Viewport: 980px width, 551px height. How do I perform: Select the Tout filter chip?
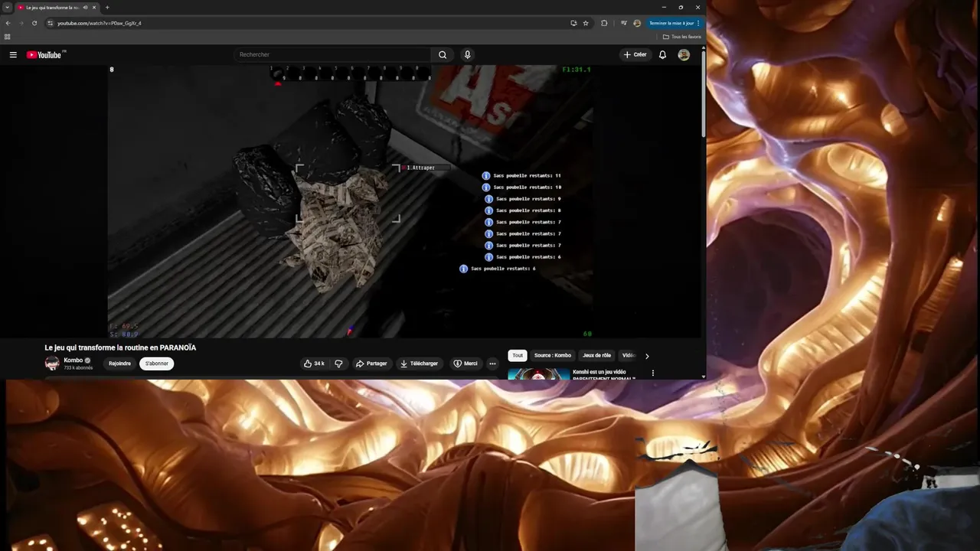[518, 355]
